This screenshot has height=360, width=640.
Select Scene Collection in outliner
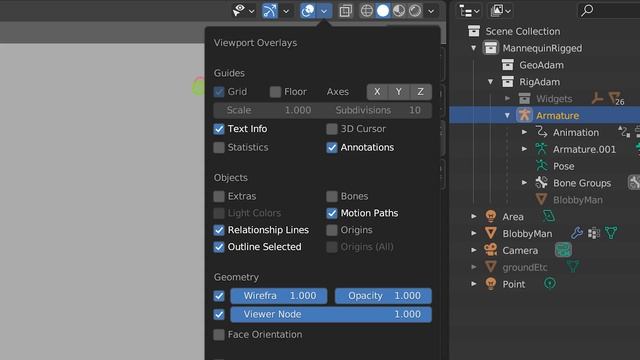tap(522, 31)
